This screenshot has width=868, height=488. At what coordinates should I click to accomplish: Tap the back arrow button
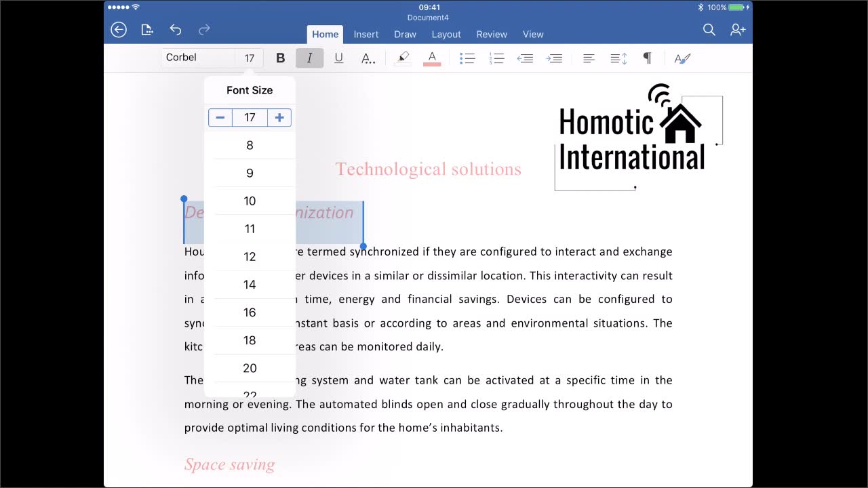click(x=119, y=29)
